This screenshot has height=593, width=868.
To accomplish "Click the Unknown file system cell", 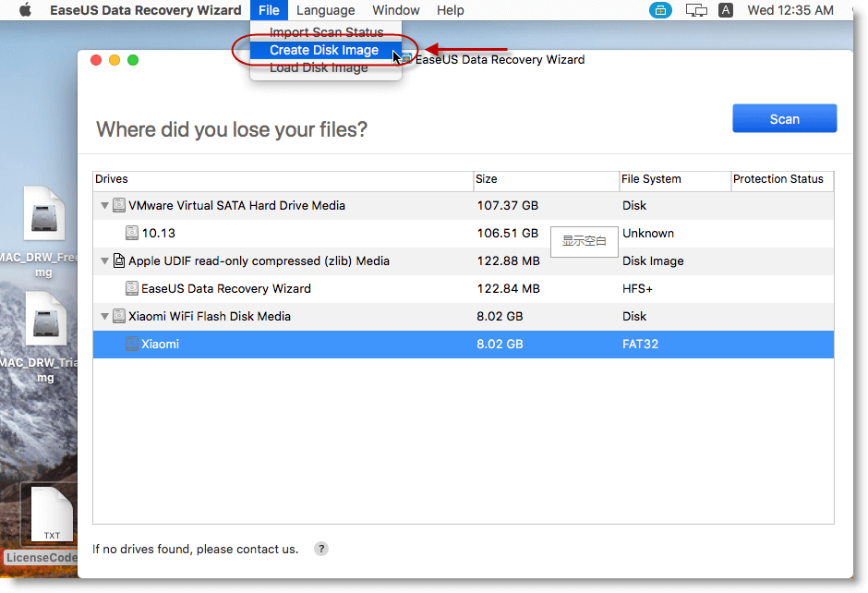I will [648, 233].
